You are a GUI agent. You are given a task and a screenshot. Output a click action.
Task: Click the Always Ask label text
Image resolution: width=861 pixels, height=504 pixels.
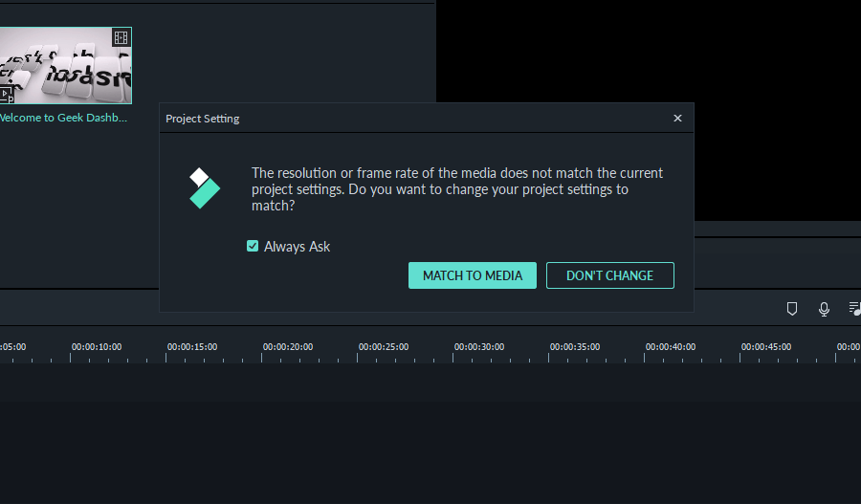[x=298, y=247]
